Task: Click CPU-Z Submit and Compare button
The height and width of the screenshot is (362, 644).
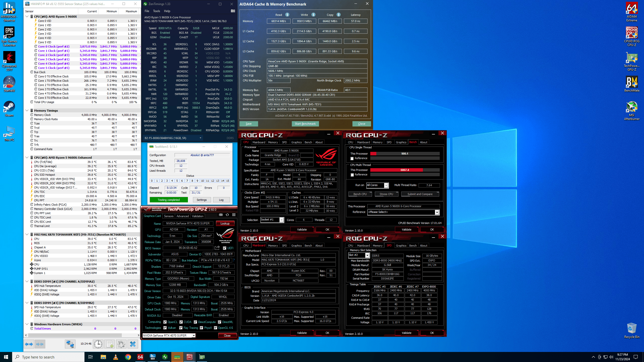Action: pyautogui.click(x=420, y=194)
